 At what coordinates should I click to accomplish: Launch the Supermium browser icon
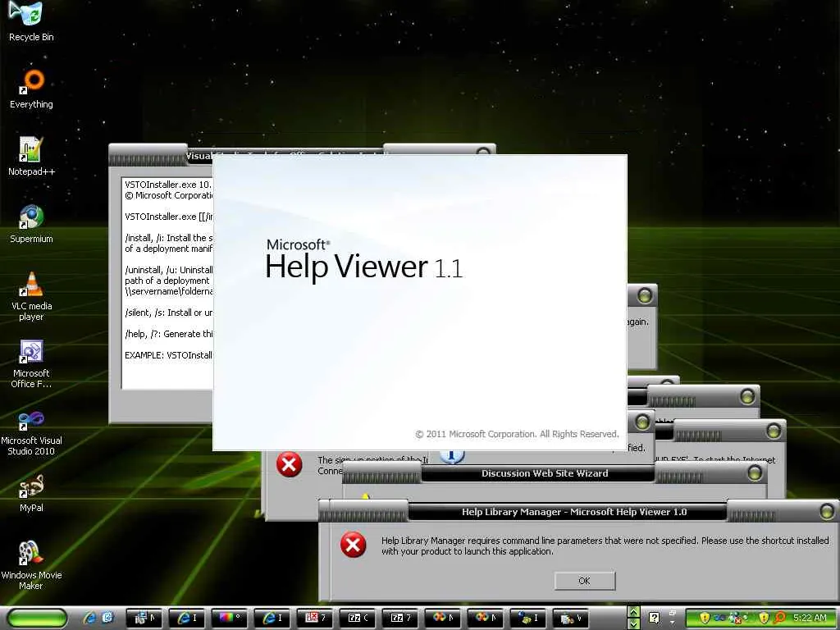click(x=31, y=223)
